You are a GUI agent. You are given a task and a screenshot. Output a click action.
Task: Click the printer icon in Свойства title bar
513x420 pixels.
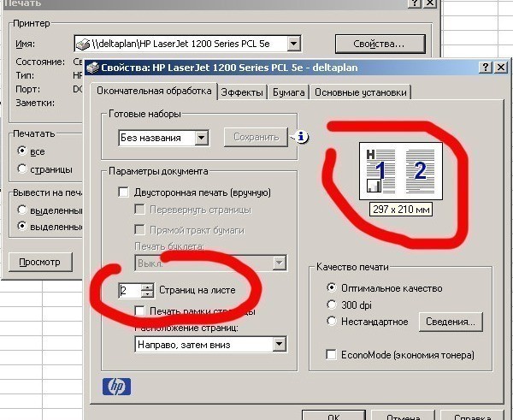click(x=93, y=68)
